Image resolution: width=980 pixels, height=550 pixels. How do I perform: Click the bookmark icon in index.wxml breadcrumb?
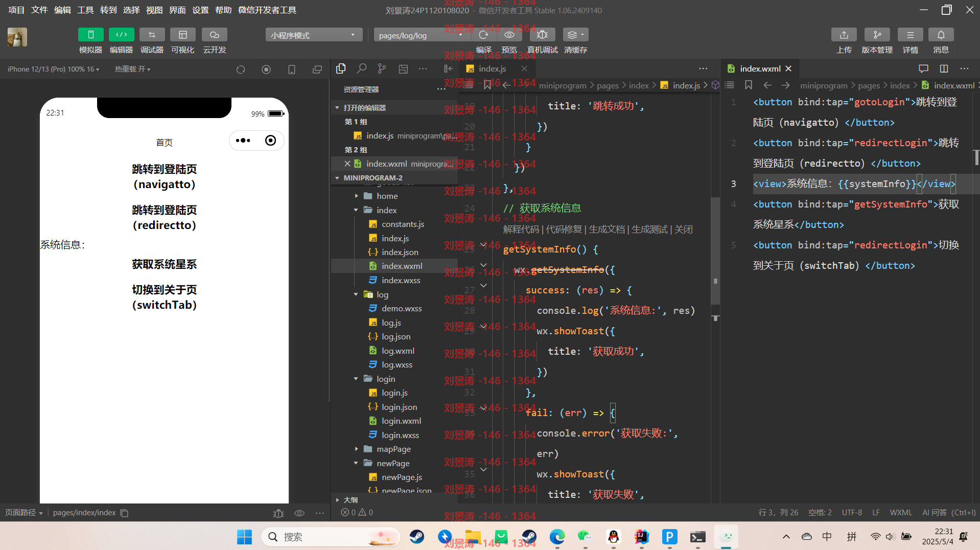[x=749, y=85]
